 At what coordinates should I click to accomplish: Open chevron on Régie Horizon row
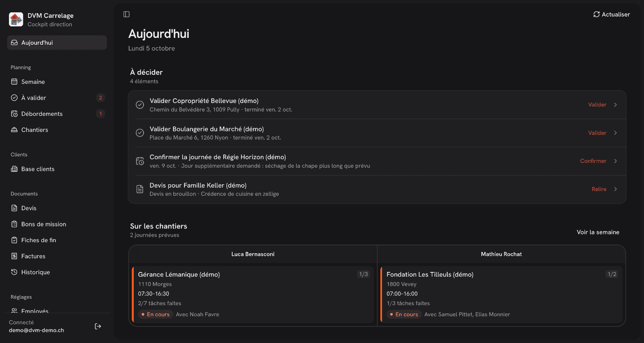click(x=615, y=161)
